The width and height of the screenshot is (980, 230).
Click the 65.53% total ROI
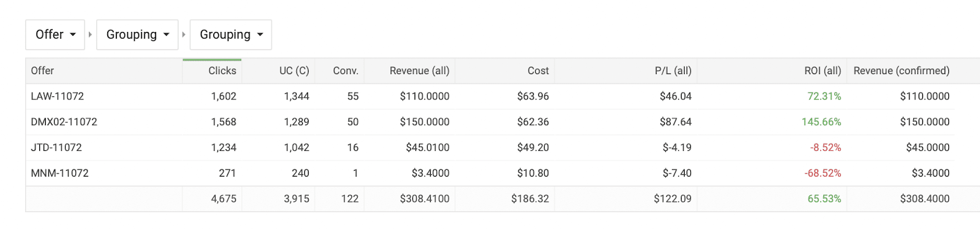tap(824, 199)
